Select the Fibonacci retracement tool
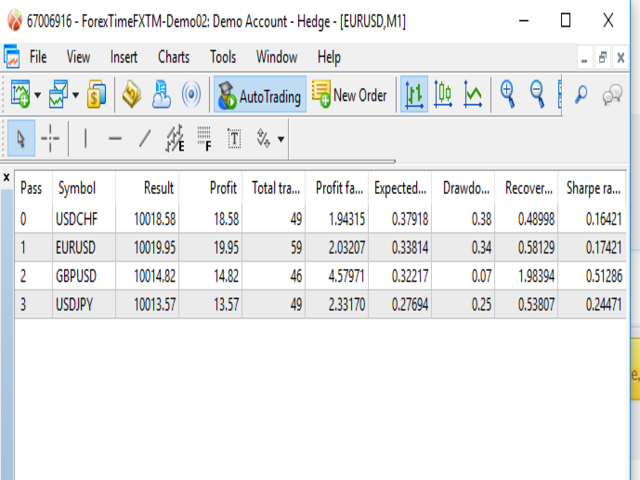This screenshot has height=480, width=640. pyautogui.click(x=204, y=138)
